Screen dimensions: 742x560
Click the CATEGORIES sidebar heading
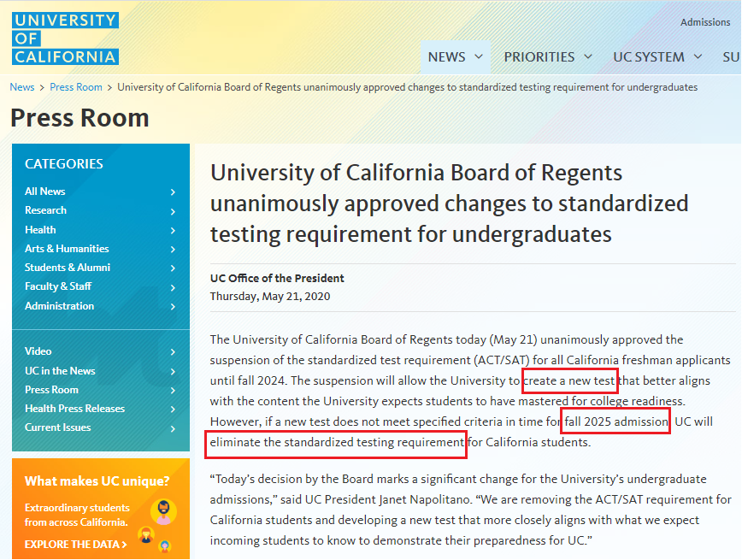click(64, 164)
